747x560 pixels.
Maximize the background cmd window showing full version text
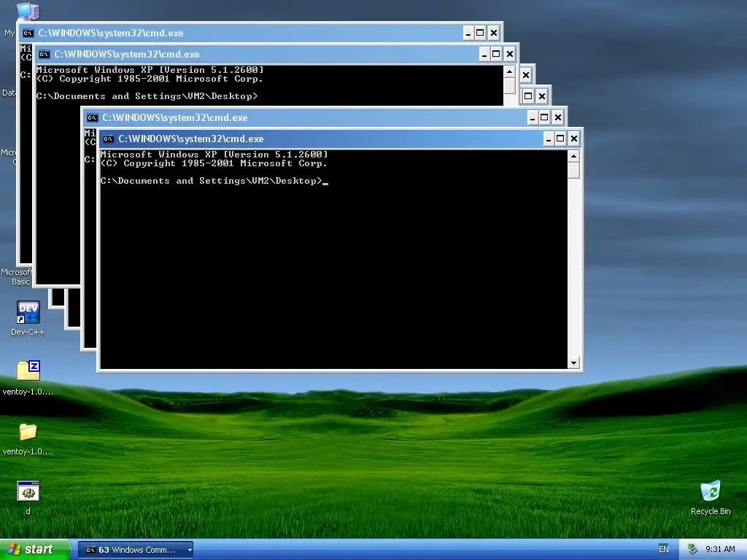[x=496, y=54]
